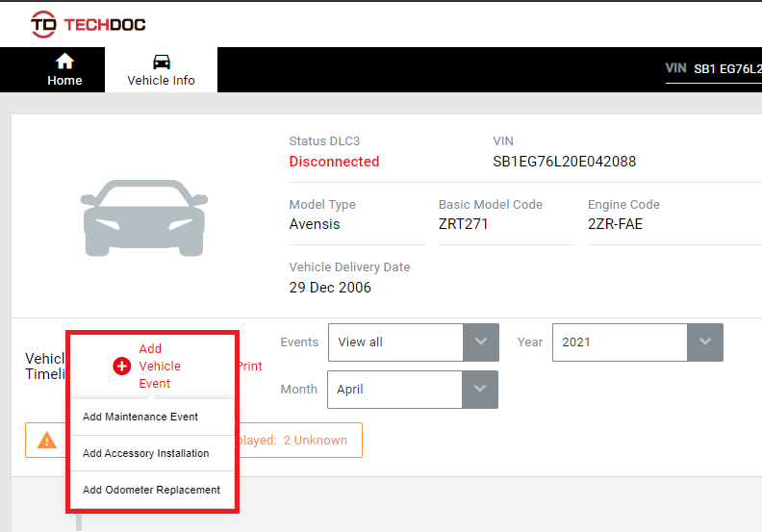This screenshot has height=532, width=762.
Task: Open the Month dropdown arrow
Action: tap(480, 390)
